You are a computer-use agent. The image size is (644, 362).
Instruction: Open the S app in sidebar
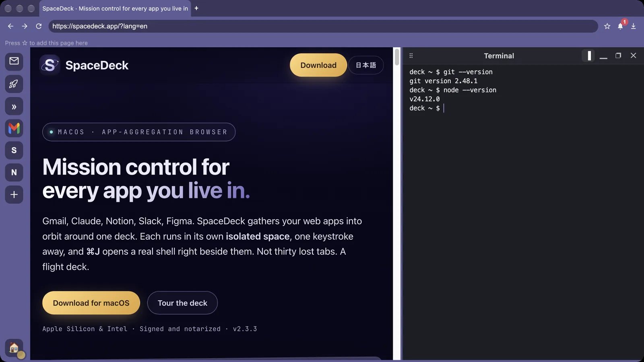point(14,150)
